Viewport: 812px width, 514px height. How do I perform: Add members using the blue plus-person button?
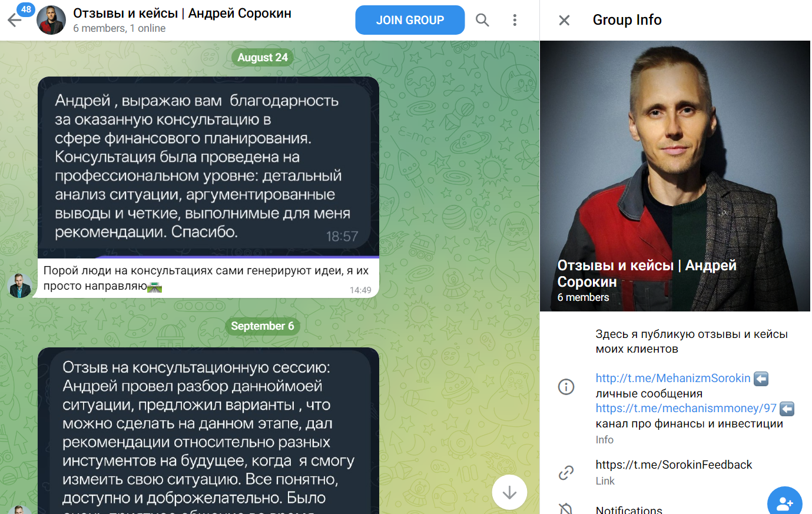(784, 503)
